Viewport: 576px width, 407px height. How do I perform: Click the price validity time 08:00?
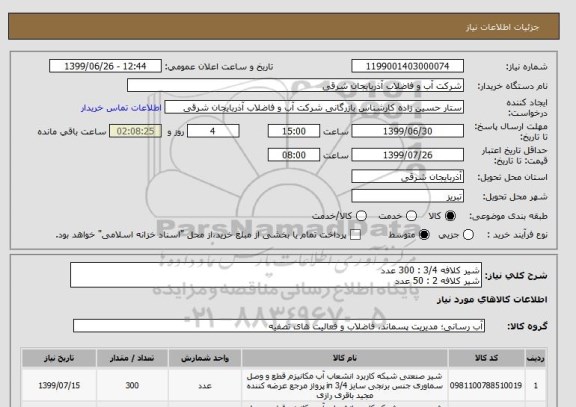coord(294,155)
